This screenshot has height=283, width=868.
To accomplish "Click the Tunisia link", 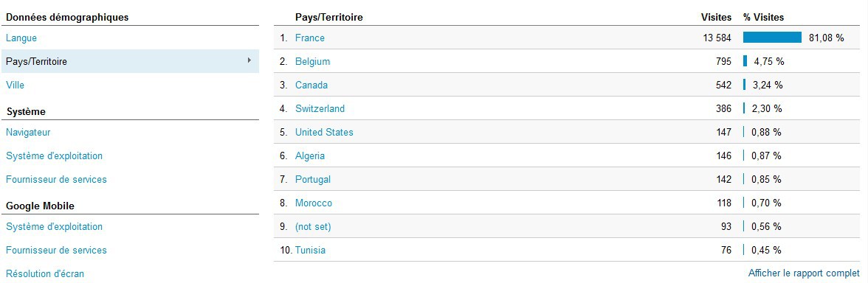I will 311,250.
